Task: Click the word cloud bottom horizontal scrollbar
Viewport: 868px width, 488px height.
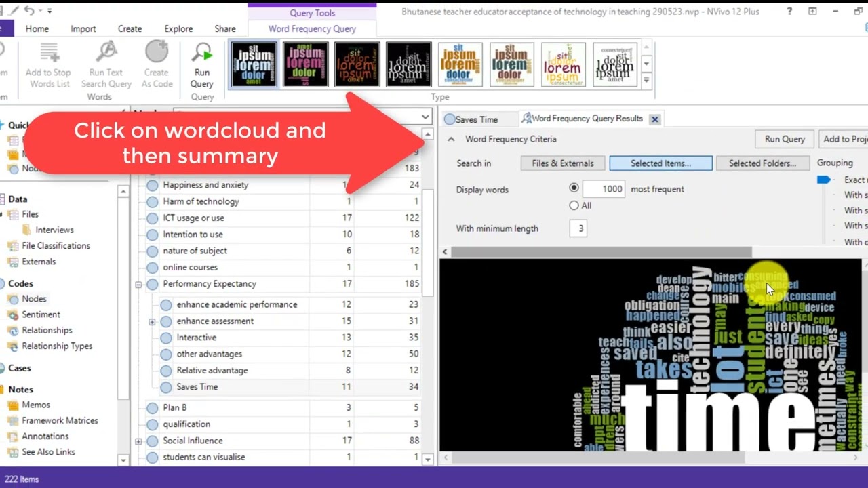Action: (597, 458)
